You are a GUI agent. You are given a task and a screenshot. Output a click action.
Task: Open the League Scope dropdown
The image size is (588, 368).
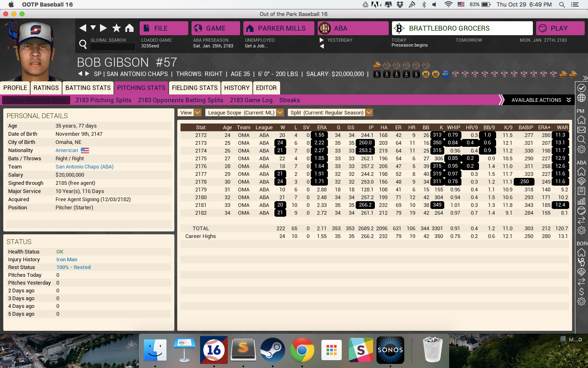point(244,112)
